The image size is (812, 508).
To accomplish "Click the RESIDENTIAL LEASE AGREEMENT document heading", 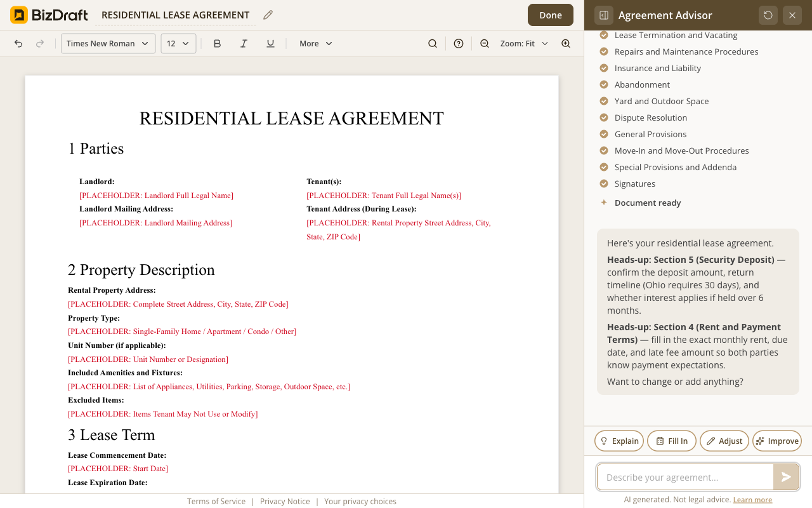I will point(291,119).
